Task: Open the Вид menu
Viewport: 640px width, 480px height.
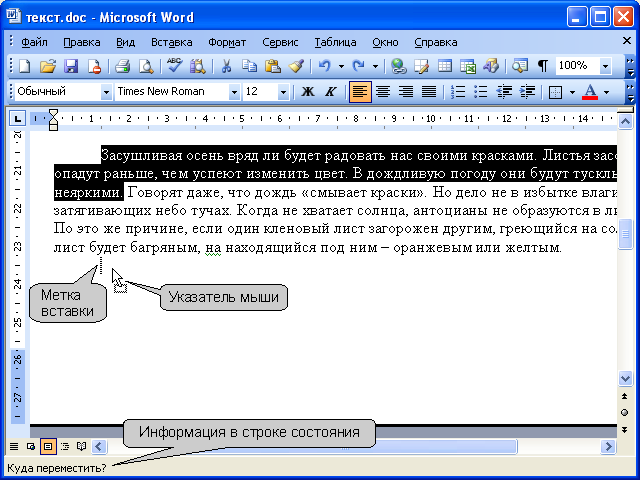Action: click(125, 42)
